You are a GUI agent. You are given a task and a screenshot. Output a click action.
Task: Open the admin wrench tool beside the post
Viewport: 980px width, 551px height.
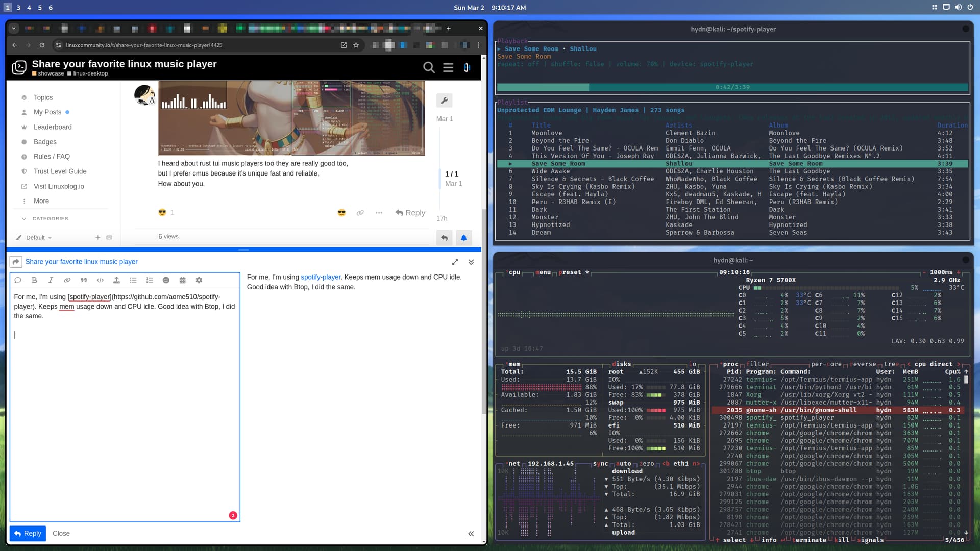444,101
